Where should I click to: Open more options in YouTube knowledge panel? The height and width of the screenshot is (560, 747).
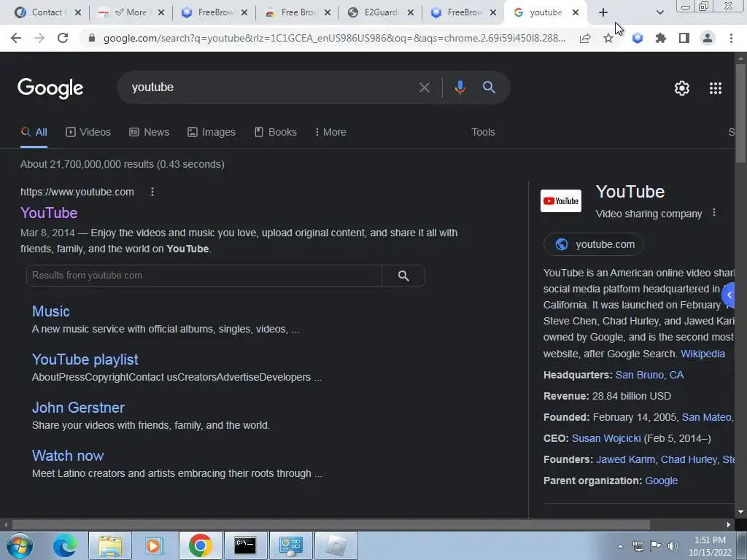pyautogui.click(x=713, y=212)
